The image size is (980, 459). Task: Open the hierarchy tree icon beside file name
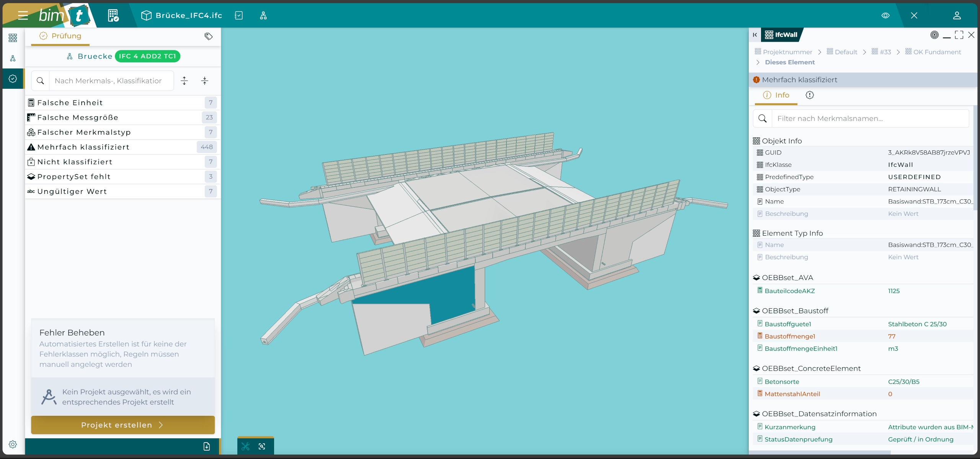coord(263,15)
